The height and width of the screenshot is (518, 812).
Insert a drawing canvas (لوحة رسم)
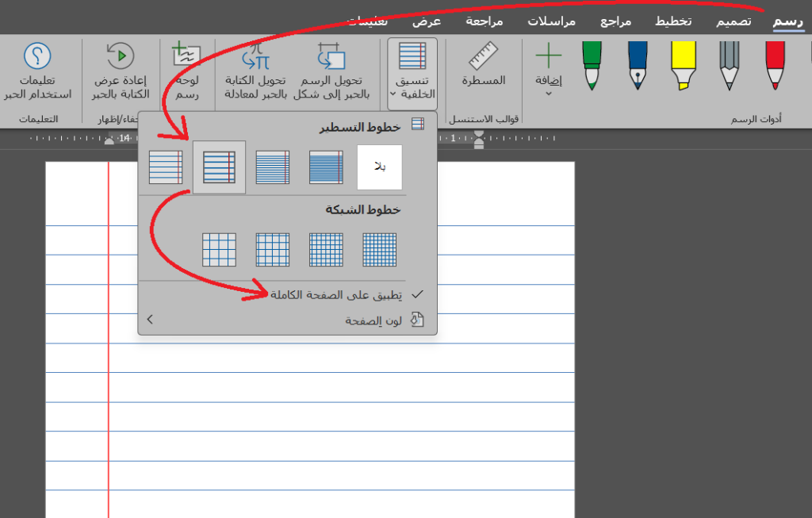(187, 70)
